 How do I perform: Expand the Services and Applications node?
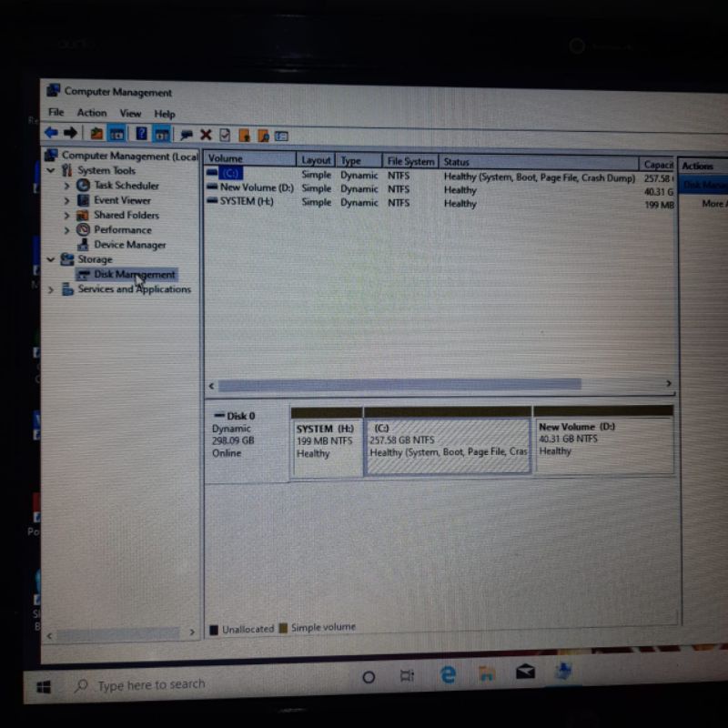click(x=51, y=289)
